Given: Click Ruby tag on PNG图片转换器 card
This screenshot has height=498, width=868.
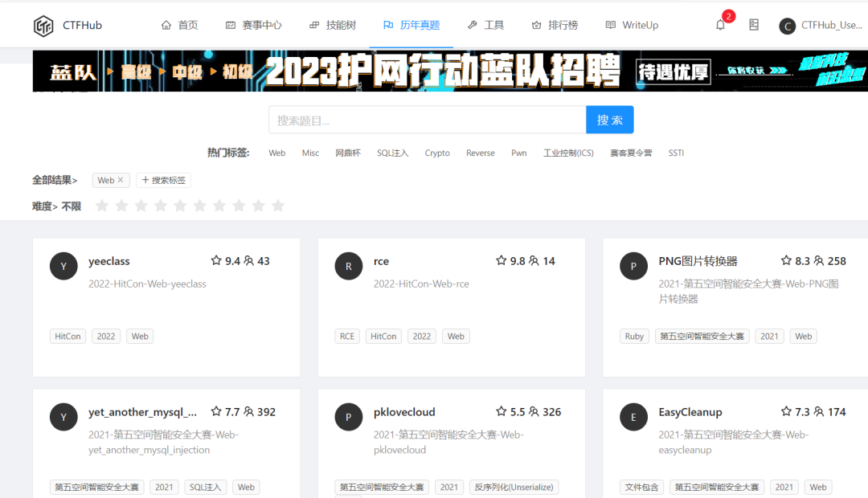Looking at the screenshot, I should pyautogui.click(x=634, y=337).
